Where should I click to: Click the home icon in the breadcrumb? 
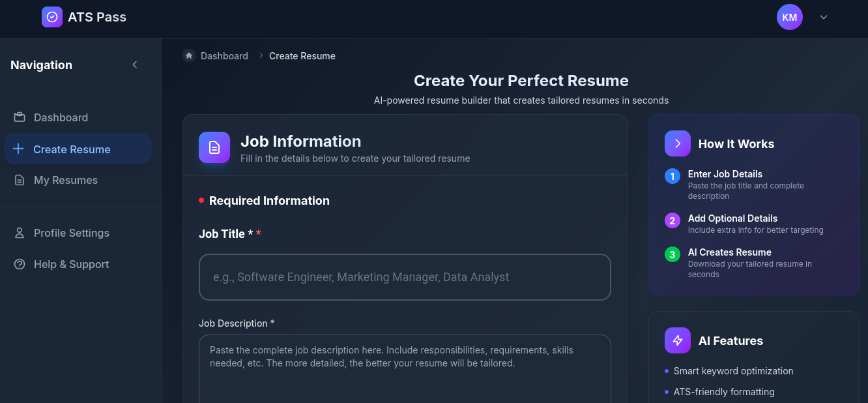click(x=189, y=55)
